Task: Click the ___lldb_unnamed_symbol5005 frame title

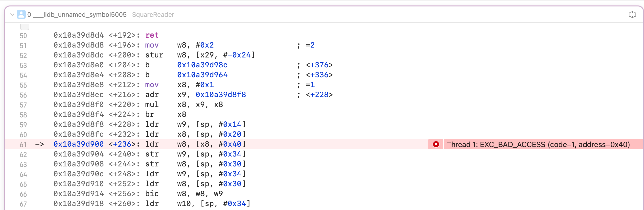Action: coord(80,15)
